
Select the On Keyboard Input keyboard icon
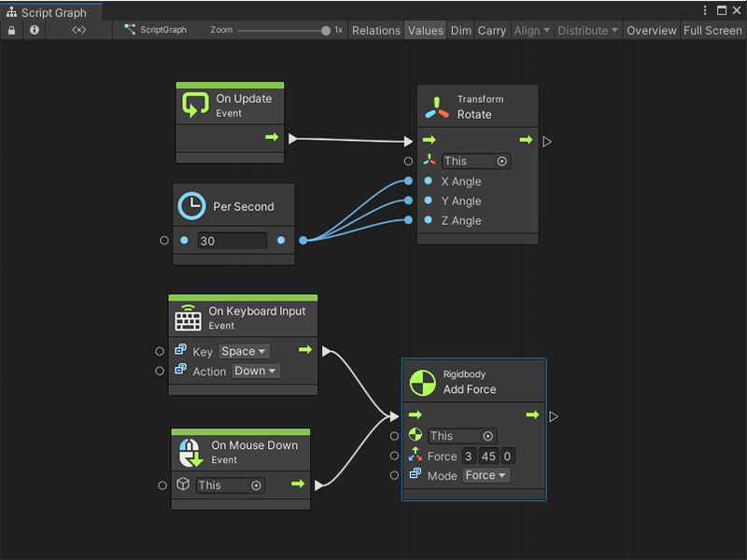click(x=188, y=317)
